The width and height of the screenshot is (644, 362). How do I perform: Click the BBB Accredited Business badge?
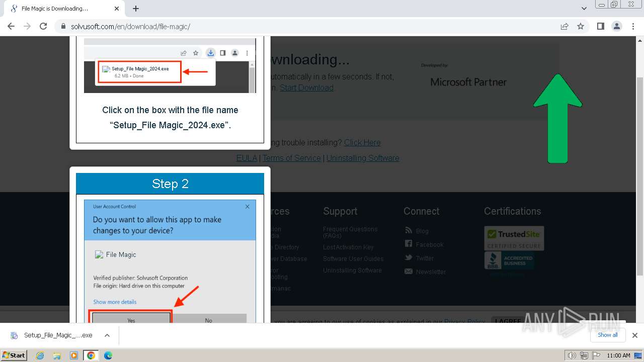coord(509,260)
